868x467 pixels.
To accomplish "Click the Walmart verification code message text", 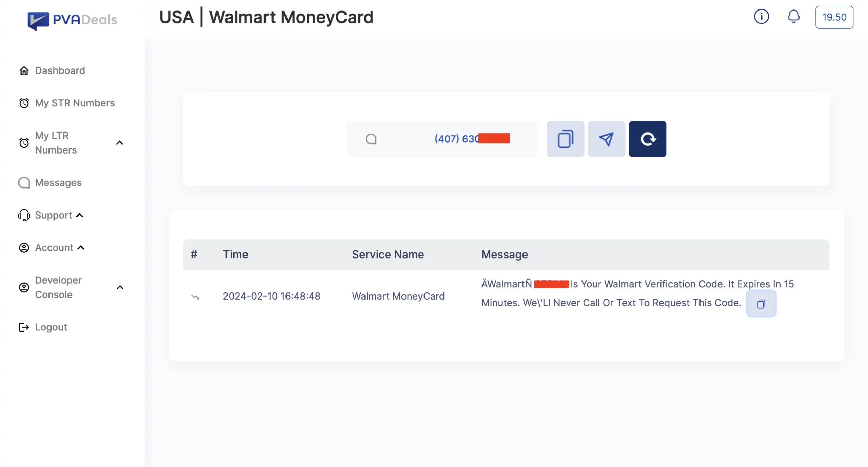I will coord(637,293).
